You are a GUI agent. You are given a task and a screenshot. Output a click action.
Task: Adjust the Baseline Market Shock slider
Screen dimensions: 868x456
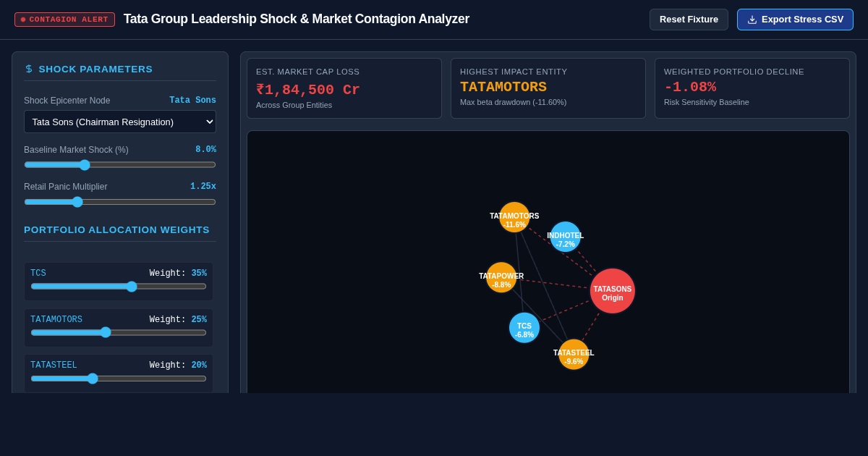120,164
